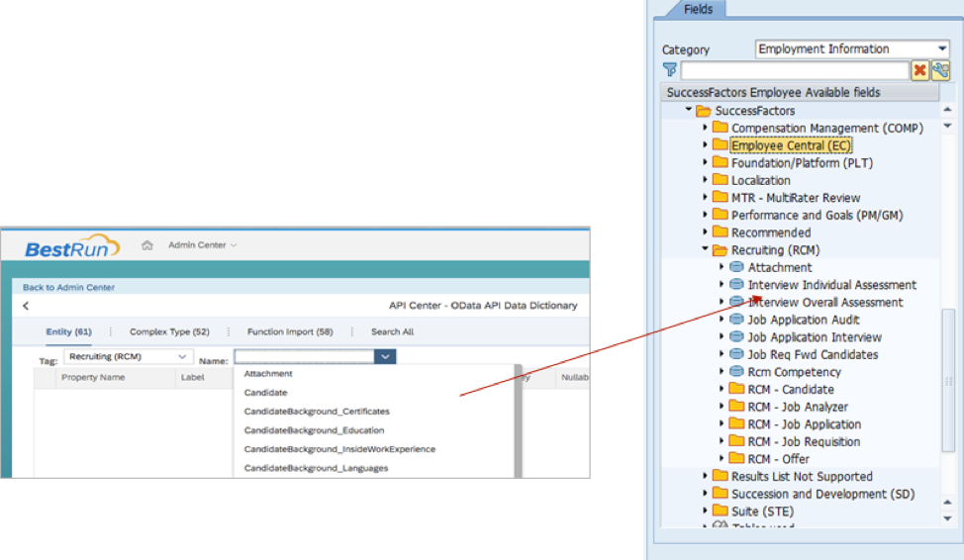Select Candidate in the Name dropdown list
The width and height of the screenshot is (964, 560).
265,393
